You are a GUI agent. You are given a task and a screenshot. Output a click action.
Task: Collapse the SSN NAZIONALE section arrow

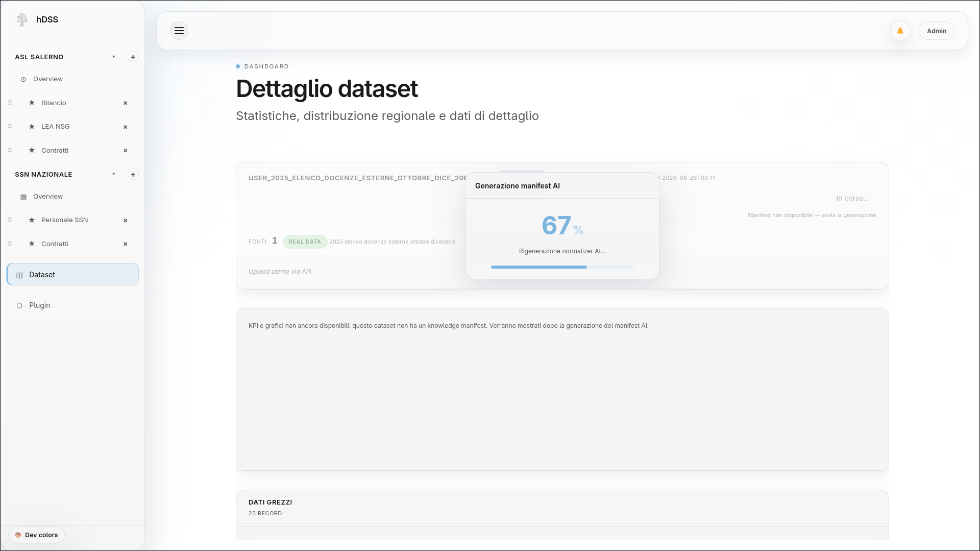pyautogui.click(x=114, y=174)
